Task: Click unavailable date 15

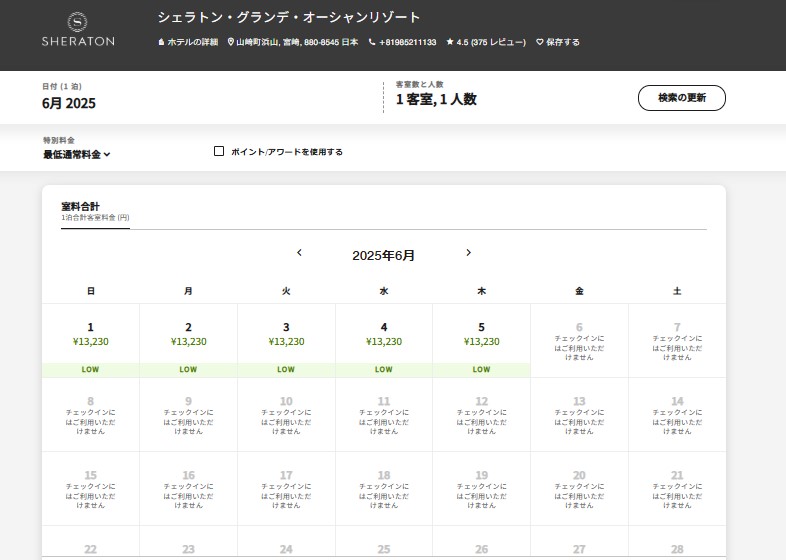Action: click(91, 489)
